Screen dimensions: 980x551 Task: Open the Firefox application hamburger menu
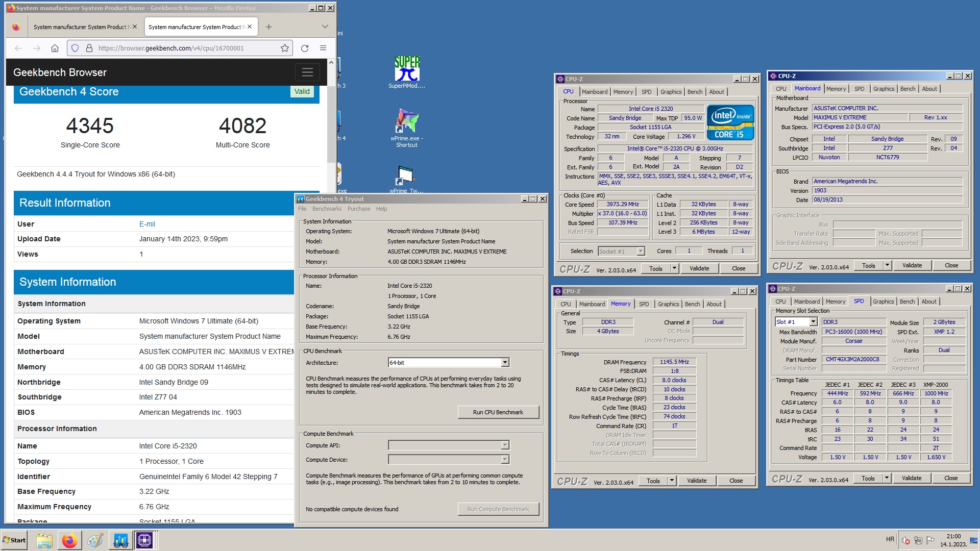click(x=323, y=48)
